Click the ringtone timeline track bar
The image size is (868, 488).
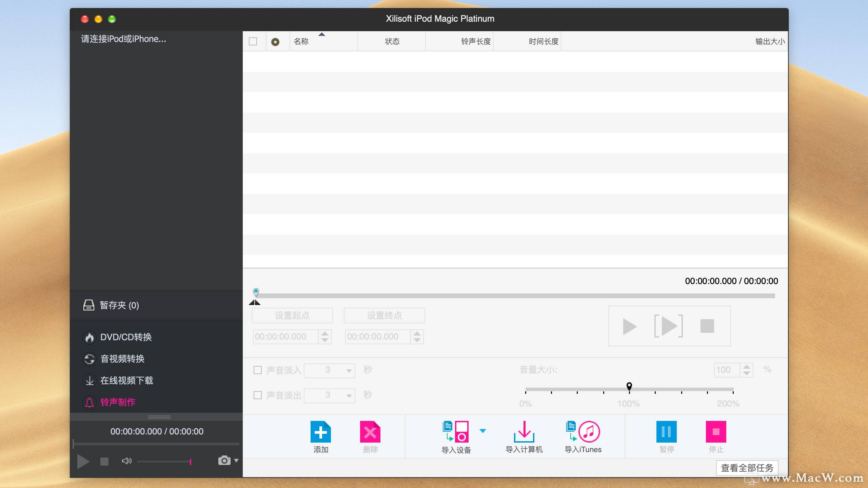(x=515, y=296)
